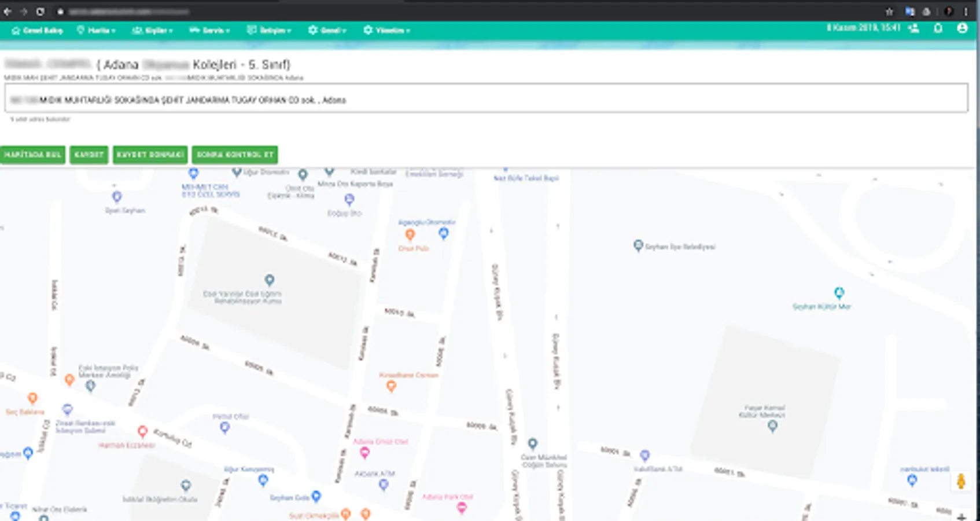Click the add-user icon in header
980x521 pixels.
click(x=913, y=28)
